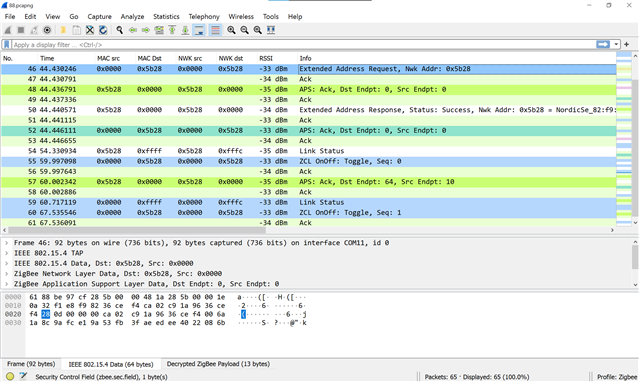This screenshot has width=639, height=382.
Task: Select packet 50 Extended Address Response
Action: click(308, 110)
